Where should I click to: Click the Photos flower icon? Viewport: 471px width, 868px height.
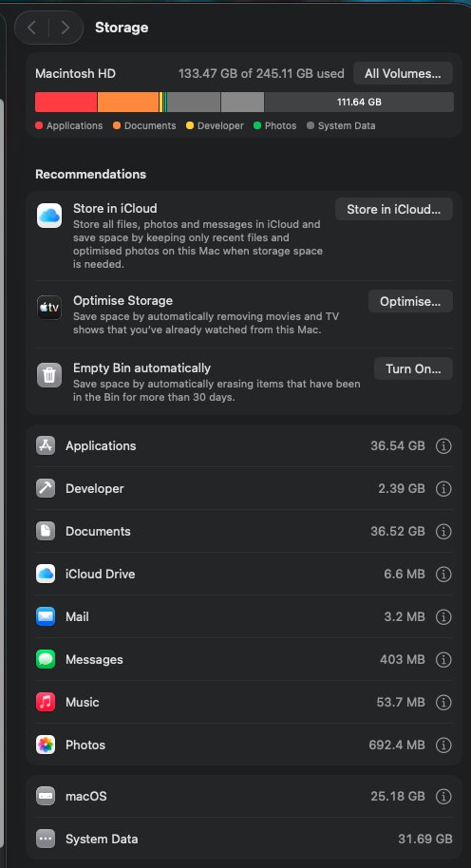coord(46,745)
